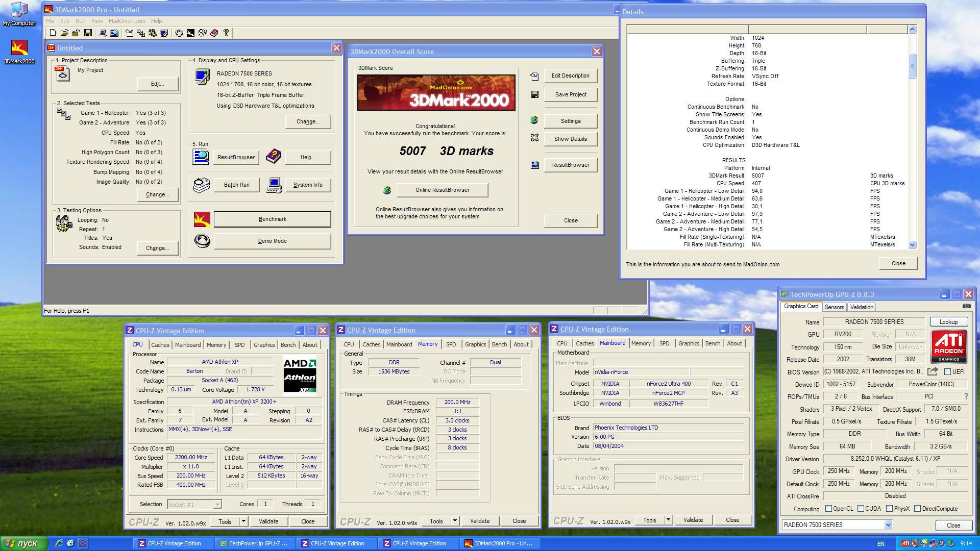Click System Info button in Run section
The height and width of the screenshot is (551, 980).
tap(308, 185)
